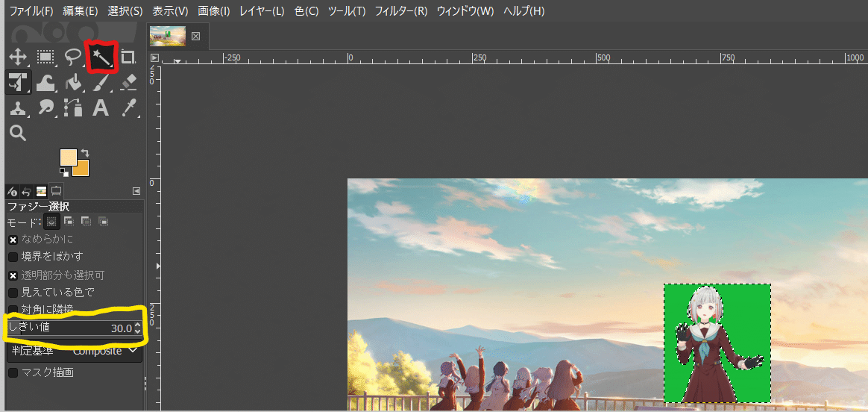
Task: Enable the 見えている色で sample merged checkbox
Action: pyautogui.click(x=13, y=292)
